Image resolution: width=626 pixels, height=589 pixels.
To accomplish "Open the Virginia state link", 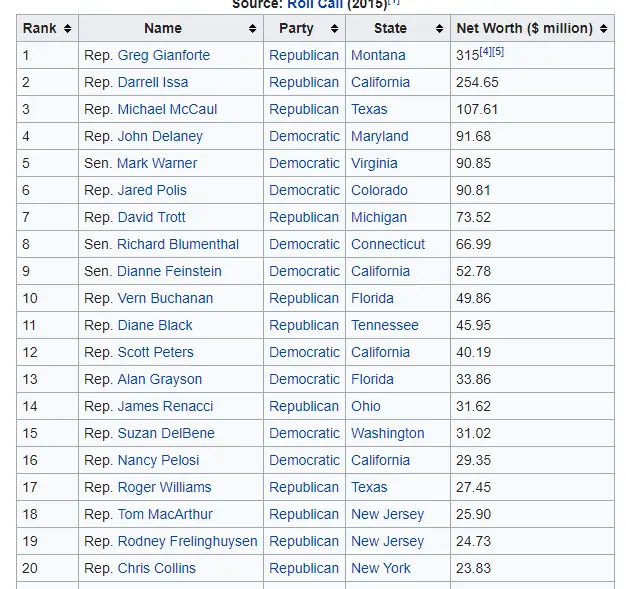I will pyautogui.click(x=374, y=163).
